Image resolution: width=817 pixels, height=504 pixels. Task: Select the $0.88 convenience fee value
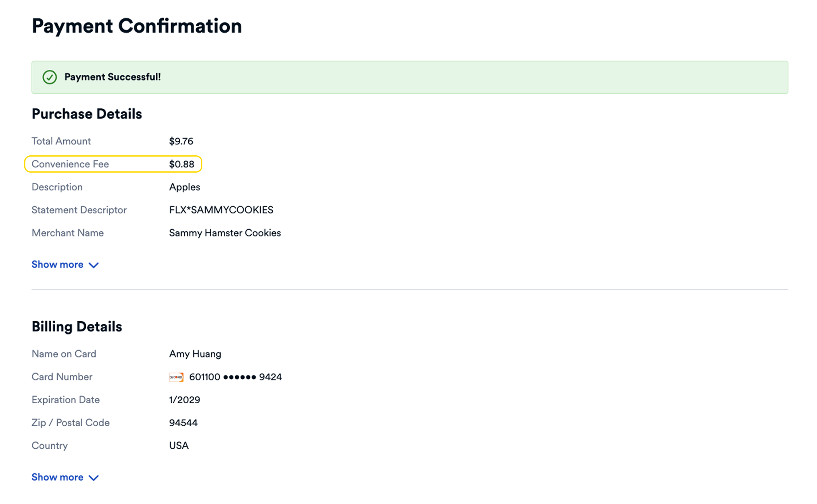coord(181,164)
